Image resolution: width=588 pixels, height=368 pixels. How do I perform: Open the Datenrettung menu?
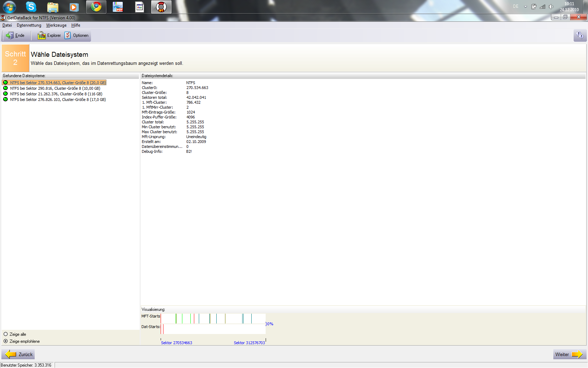tap(29, 25)
